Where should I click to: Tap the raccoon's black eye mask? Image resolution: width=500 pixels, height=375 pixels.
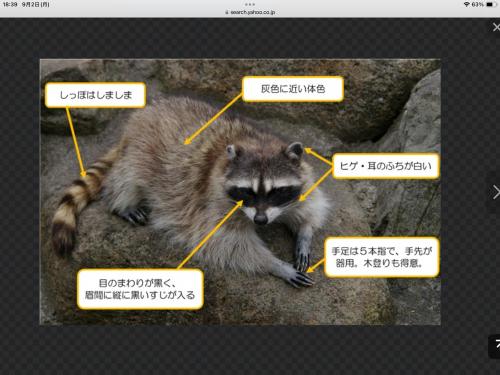(263, 196)
